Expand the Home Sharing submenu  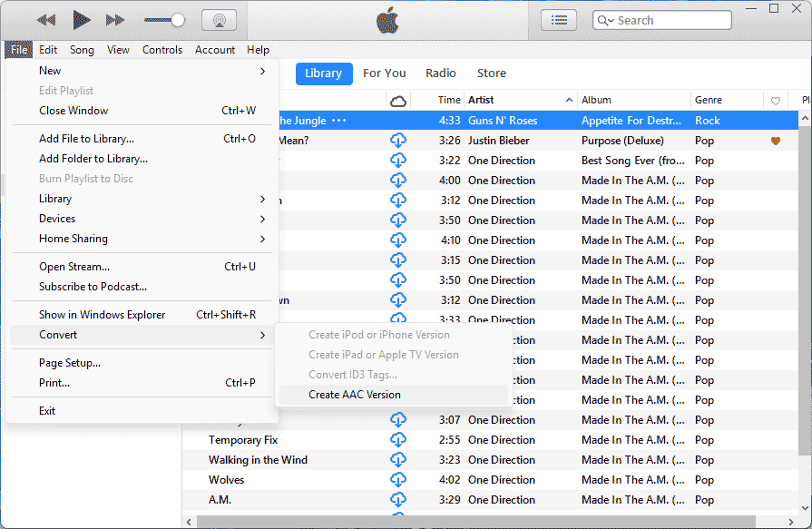pyautogui.click(x=142, y=239)
